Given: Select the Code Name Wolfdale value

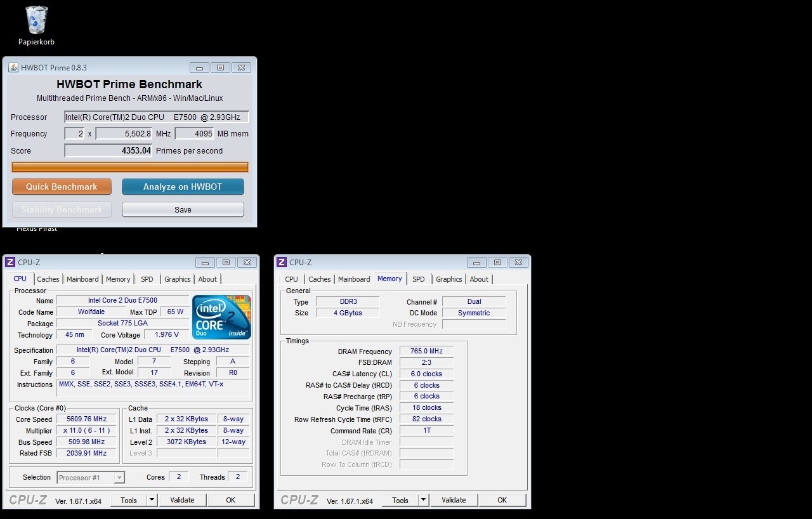Looking at the screenshot, I should coord(91,312).
